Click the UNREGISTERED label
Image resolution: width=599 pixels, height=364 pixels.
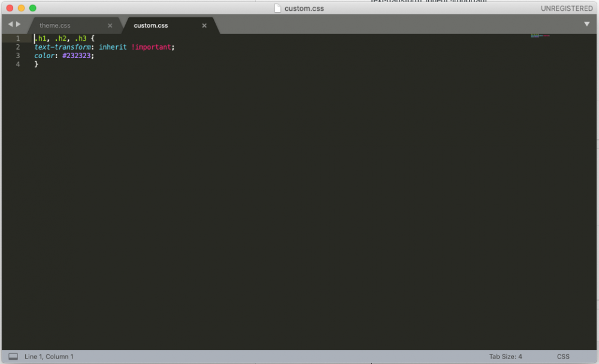pos(567,8)
